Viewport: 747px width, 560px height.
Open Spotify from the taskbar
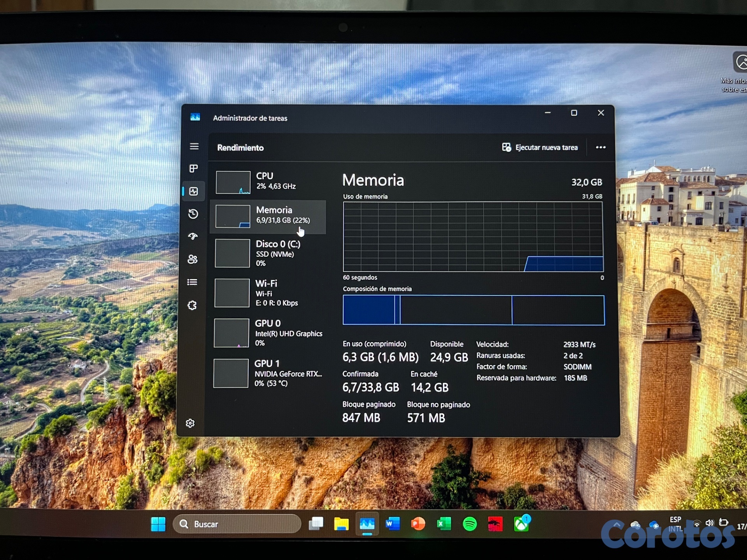click(x=470, y=524)
